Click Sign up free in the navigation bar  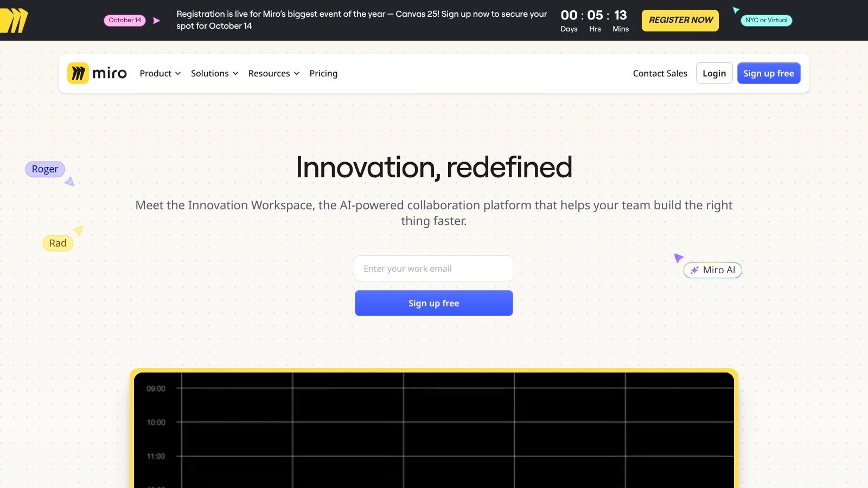point(768,73)
